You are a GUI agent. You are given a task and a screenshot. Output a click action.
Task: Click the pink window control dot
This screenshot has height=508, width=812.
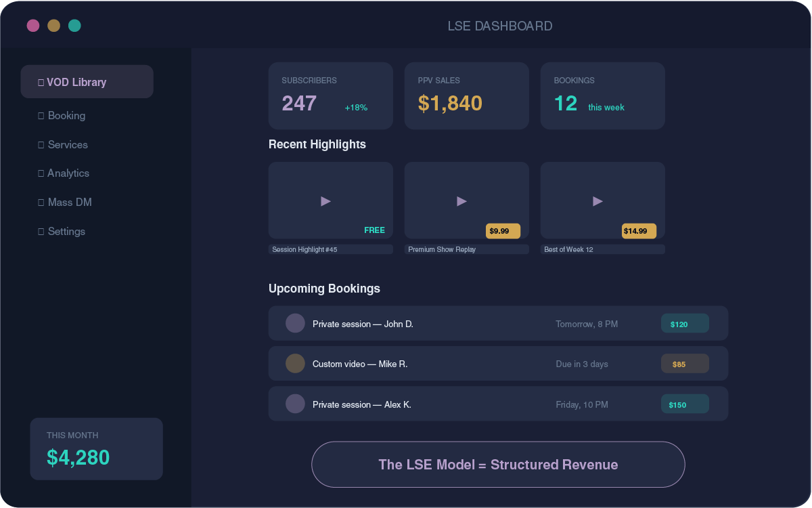coord(33,26)
